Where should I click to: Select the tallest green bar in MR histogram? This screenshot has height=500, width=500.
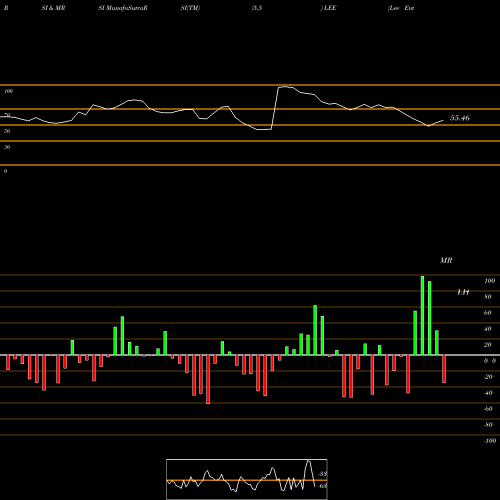tap(422, 315)
